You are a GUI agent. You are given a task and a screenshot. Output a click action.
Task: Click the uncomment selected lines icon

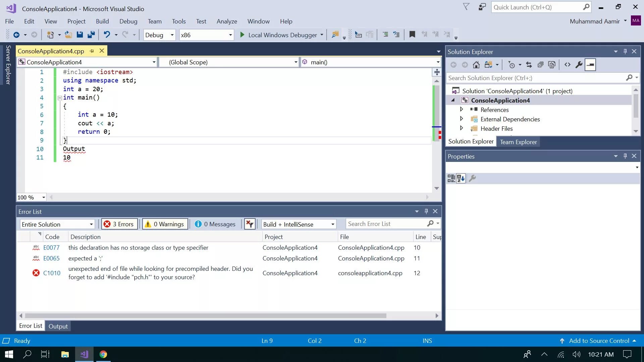(396, 35)
